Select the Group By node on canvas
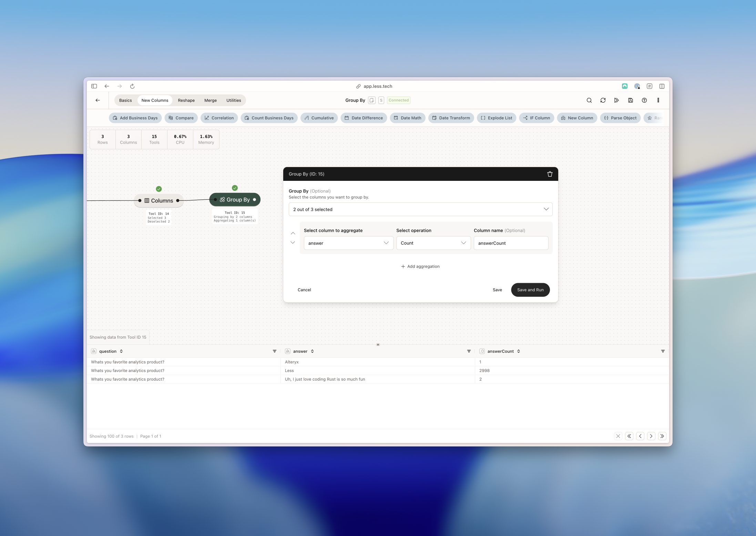Image resolution: width=756 pixels, height=536 pixels. coord(235,200)
